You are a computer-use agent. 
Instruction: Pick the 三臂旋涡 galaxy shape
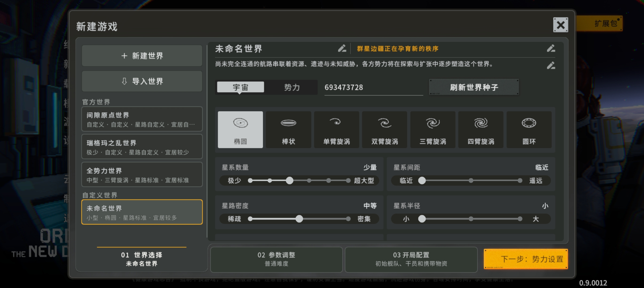click(x=433, y=130)
